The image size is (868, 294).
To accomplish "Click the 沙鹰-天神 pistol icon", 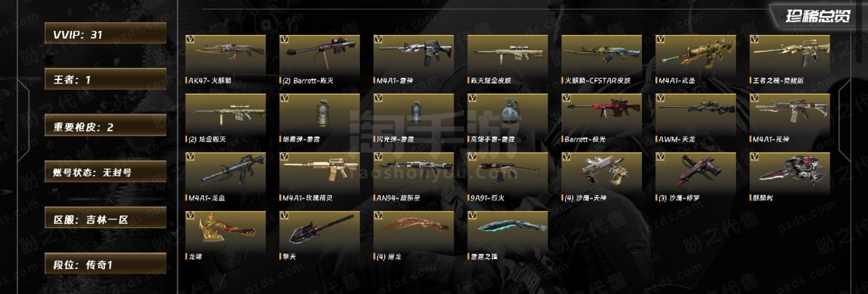I will 602,172.
